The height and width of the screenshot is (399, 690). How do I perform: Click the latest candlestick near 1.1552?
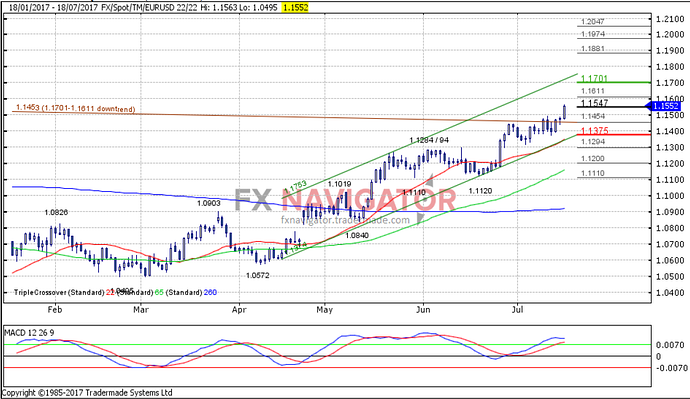pyautogui.click(x=565, y=112)
